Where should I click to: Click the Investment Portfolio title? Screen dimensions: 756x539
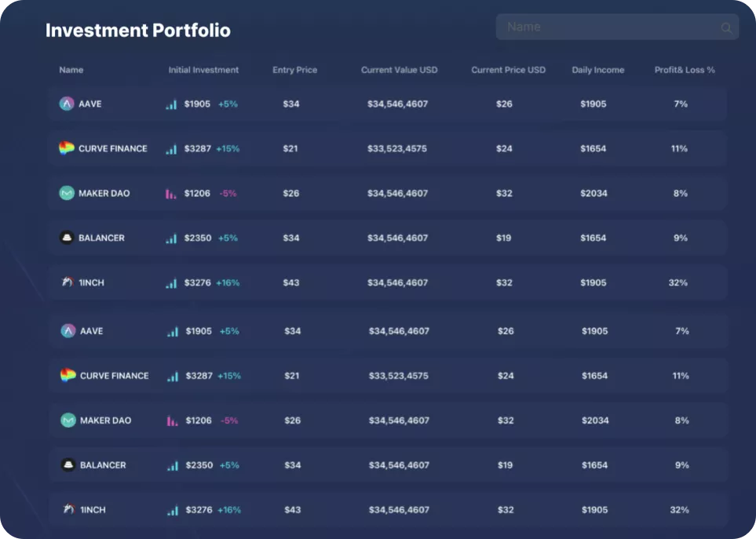click(x=138, y=30)
